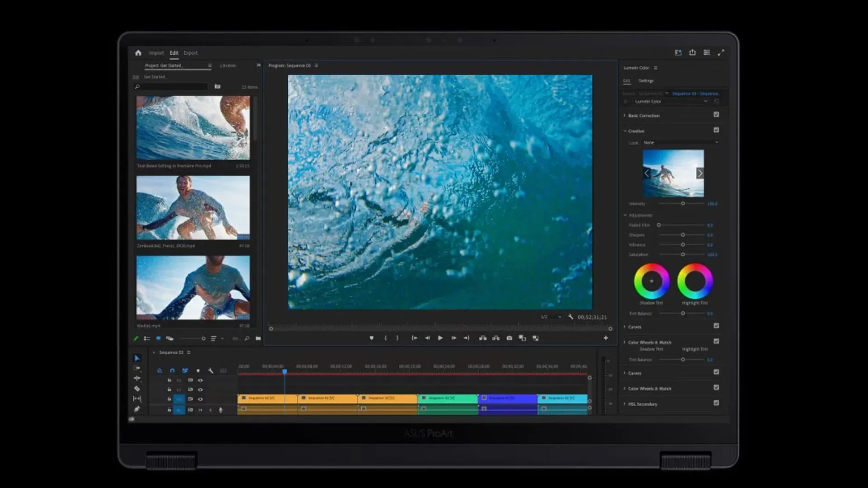The image size is (868, 488).
Task: Open the Look dropdown set to None
Action: pos(680,142)
